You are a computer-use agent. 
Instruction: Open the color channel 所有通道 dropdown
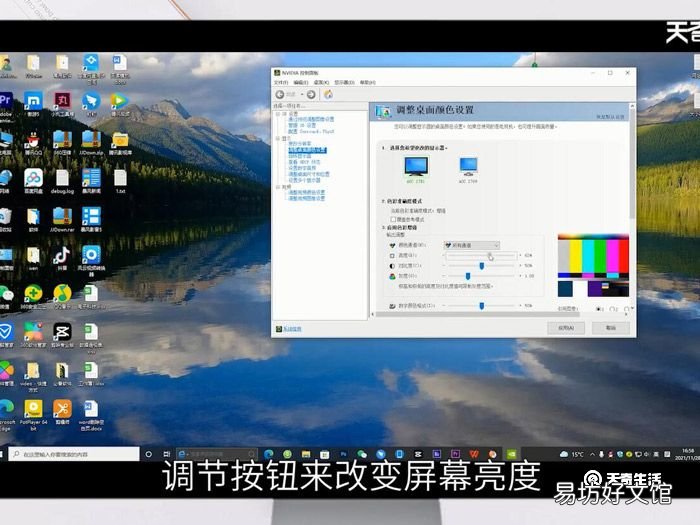click(x=472, y=245)
